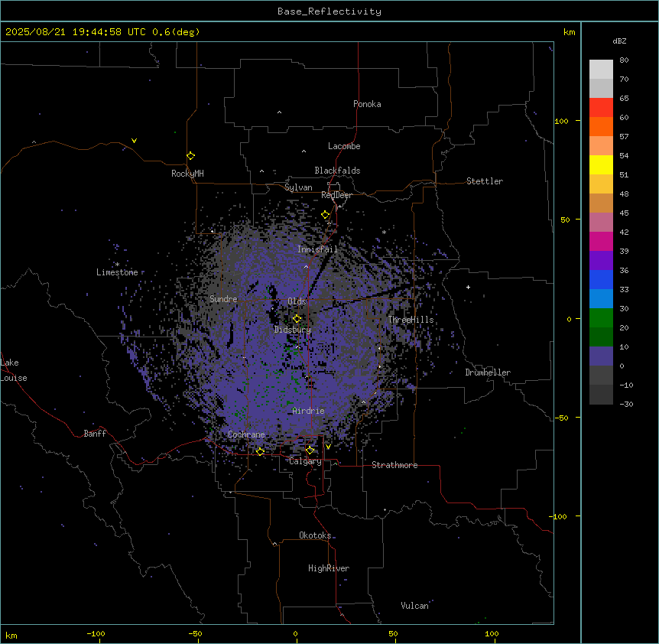Click the asterisk marker above Limestone

[x=117, y=265]
